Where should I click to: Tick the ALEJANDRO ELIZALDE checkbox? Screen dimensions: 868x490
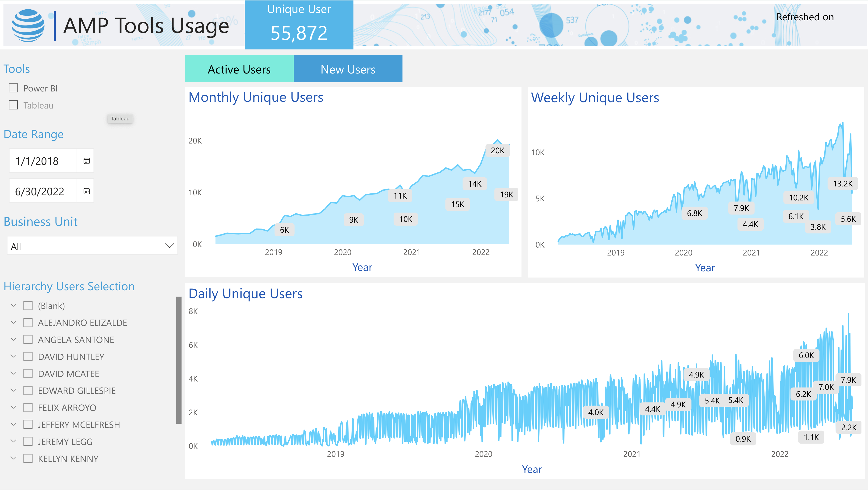[x=28, y=323]
